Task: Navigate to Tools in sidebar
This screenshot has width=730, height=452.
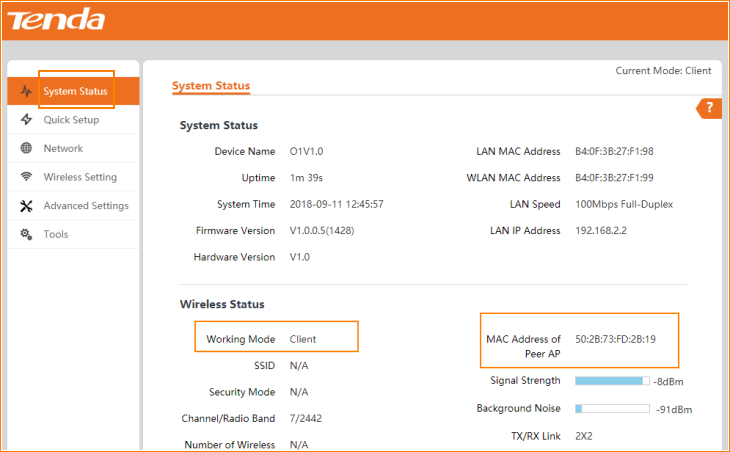Action: 56,234
